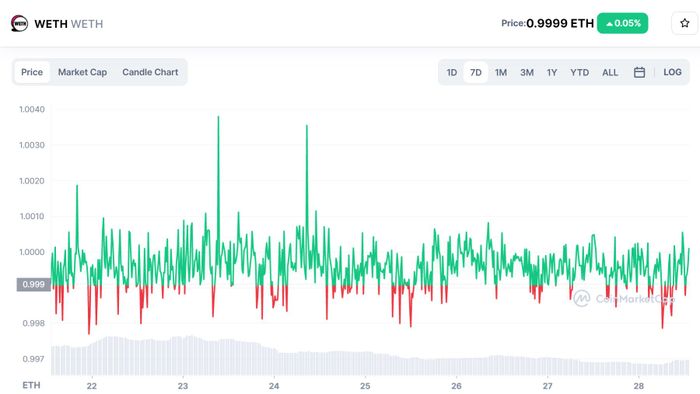Set chart range to 1M
Image resolution: width=700 pixels, height=394 pixels.
click(501, 72)
